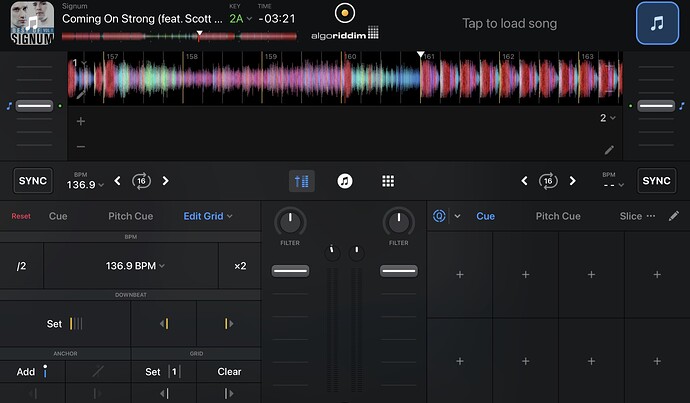Click the track overview progress waveform
Viewport: 690px width, 403px height.
point(179,37)
